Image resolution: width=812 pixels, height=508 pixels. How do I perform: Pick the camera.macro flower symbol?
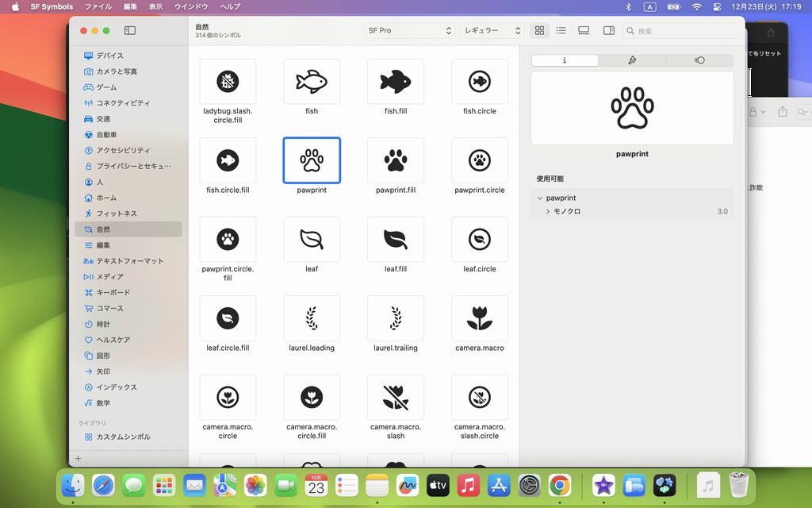480,318
